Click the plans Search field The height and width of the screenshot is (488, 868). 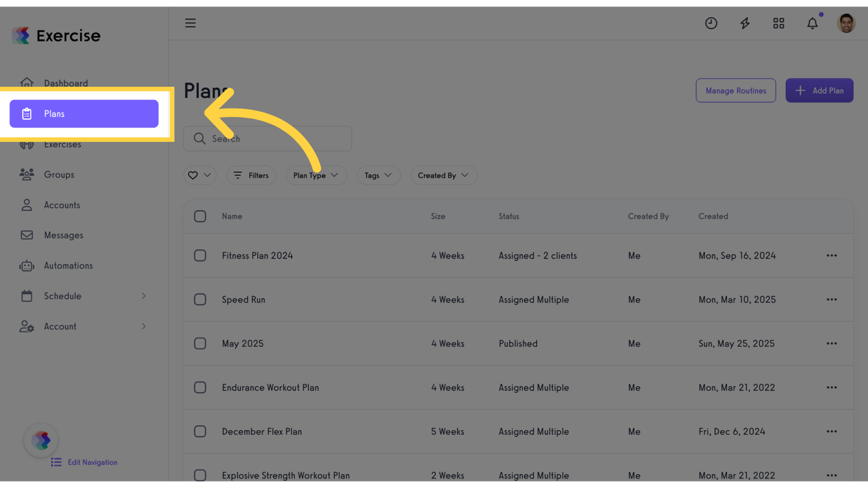point(268,139)
